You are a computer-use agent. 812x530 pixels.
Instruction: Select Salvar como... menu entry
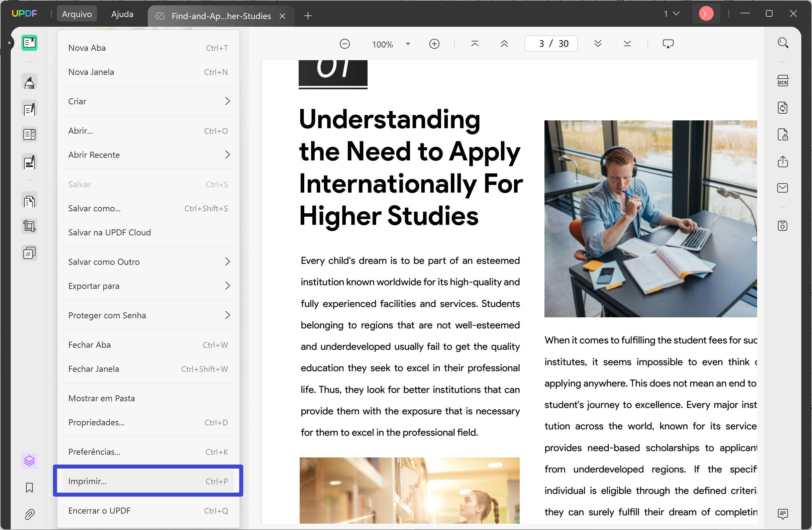coord(149,208)
